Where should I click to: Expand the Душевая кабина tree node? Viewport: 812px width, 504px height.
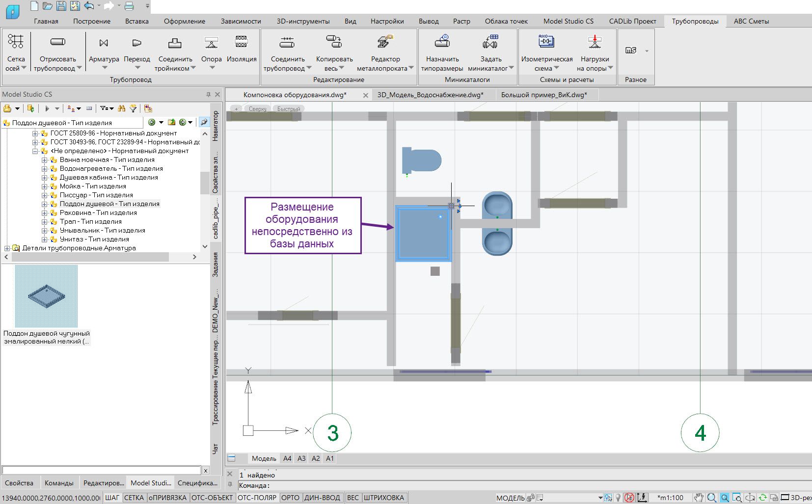45,178
